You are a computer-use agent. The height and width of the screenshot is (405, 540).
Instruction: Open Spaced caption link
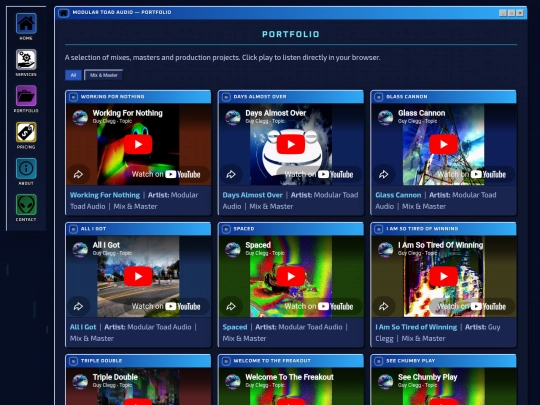pyautogui.click(x=235, y=327)
